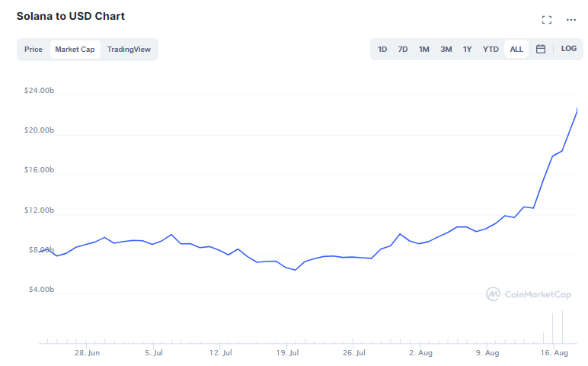
Task: Set range to 1D
Action: tap(382, 50)
